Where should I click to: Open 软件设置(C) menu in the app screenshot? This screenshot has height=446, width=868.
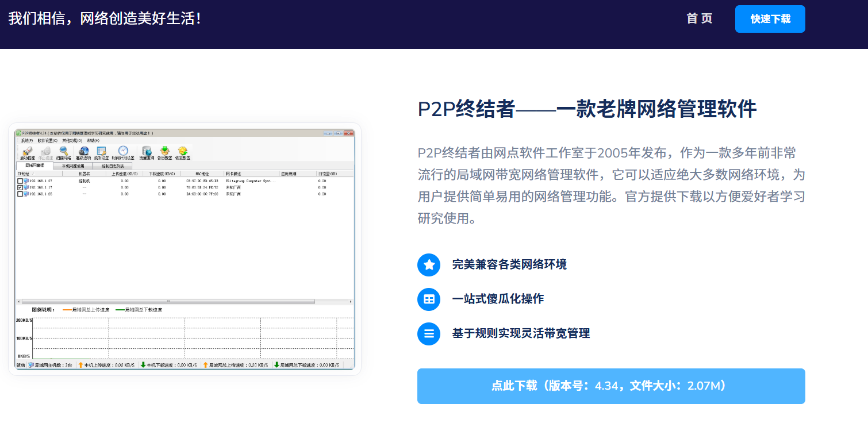(47, 141)
